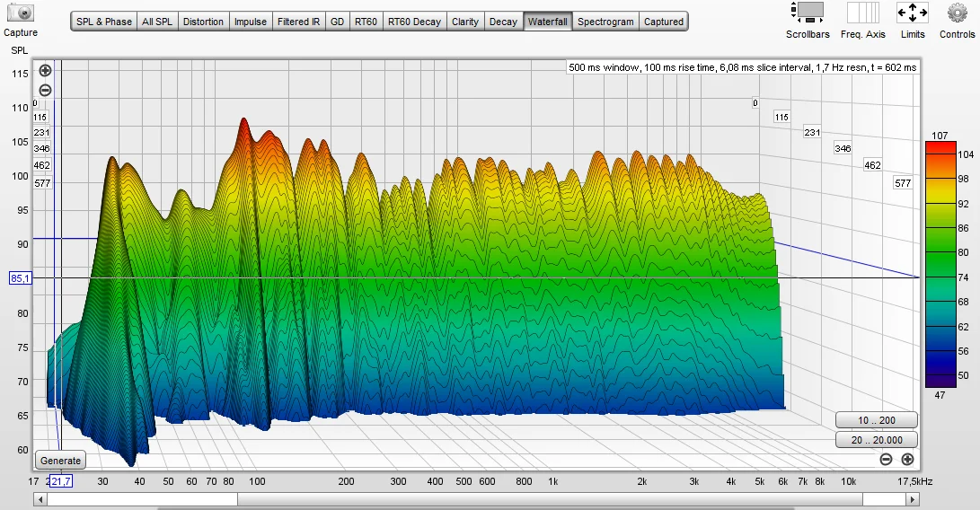Open the Filtered IR tab

point(299,22)
